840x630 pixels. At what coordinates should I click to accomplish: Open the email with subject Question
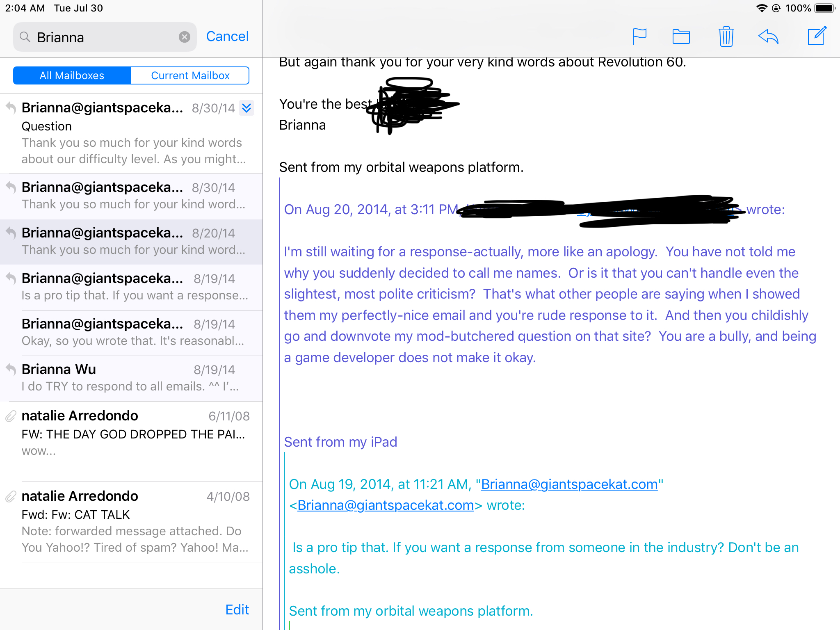tap(131, 133)
